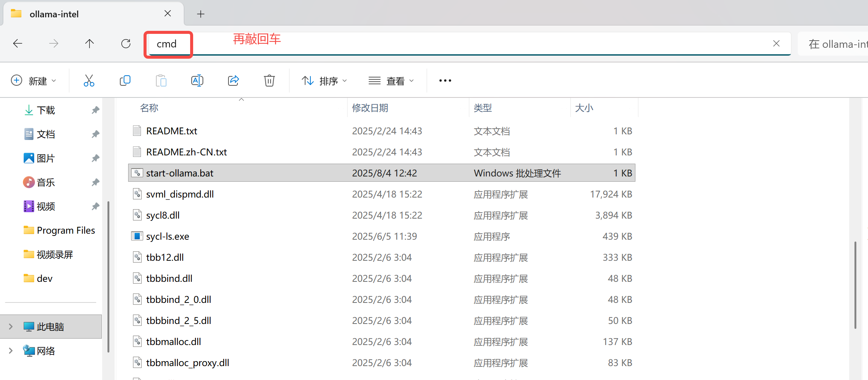Click the pin icon next to 下载
Image resolution: width=868 pixels, height=380 pixels.
[95, 110]
